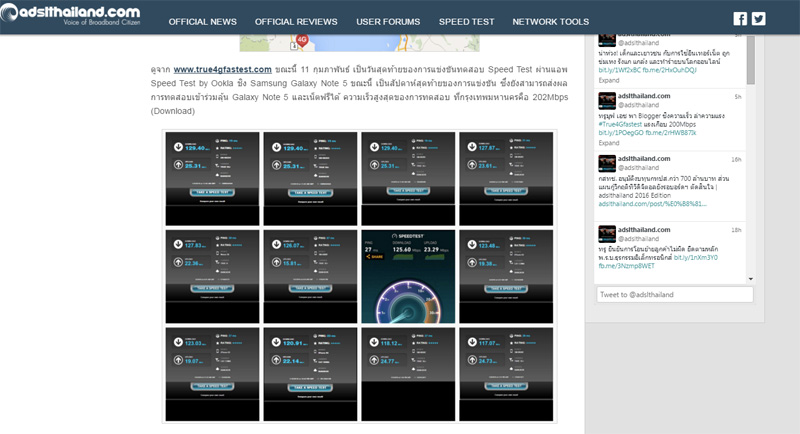Open the thumbnail with 126.07 download
Image resolution: width=800 pixels, height=434 pixels.
[x=310, y=276]
